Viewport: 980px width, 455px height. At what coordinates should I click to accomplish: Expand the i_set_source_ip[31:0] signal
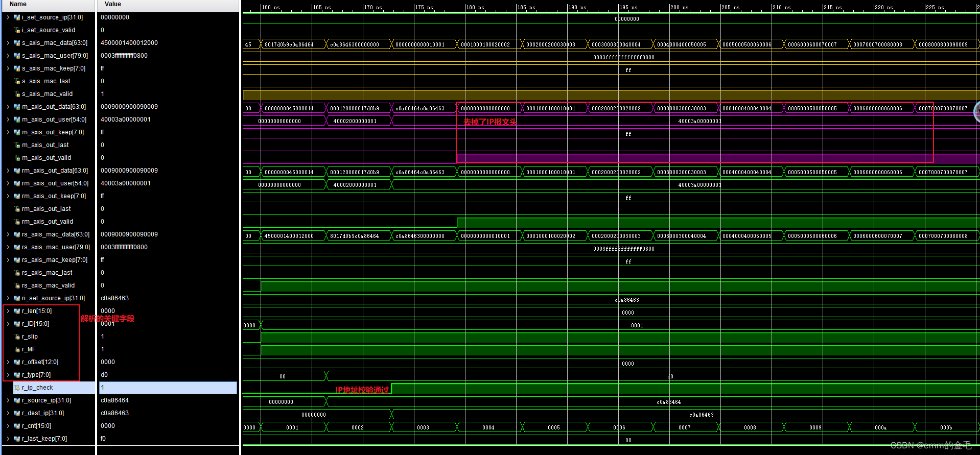click(x=8, y=17)
